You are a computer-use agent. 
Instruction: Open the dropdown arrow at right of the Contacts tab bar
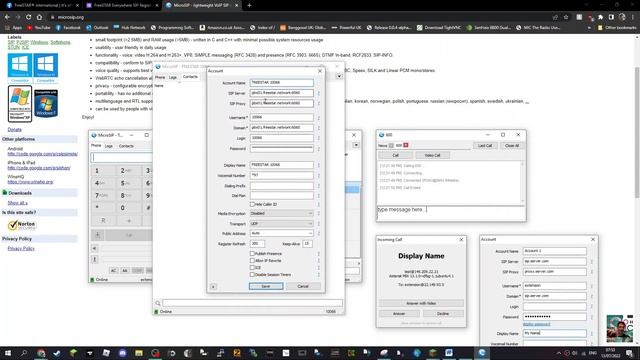(339, 76)
